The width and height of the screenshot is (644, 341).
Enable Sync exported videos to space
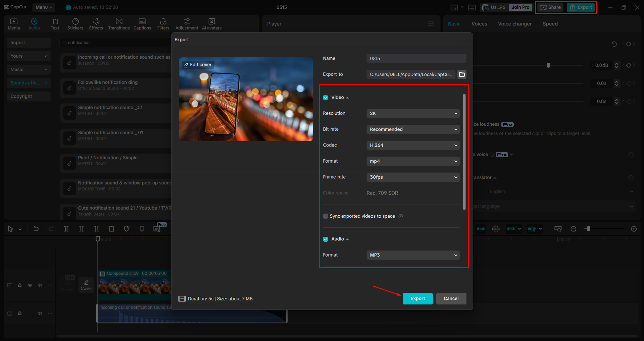325,216
